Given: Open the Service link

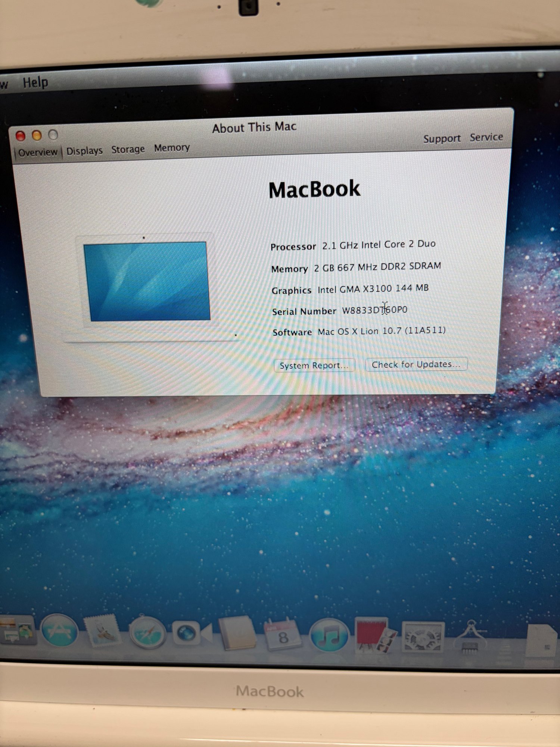Looking at the screenshot, I should (486, 137).
